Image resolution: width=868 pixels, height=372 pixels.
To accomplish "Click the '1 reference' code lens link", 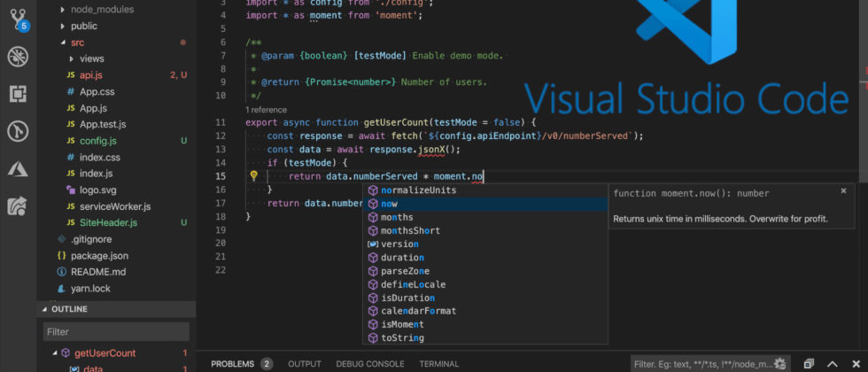I will [x=266, y=110].
